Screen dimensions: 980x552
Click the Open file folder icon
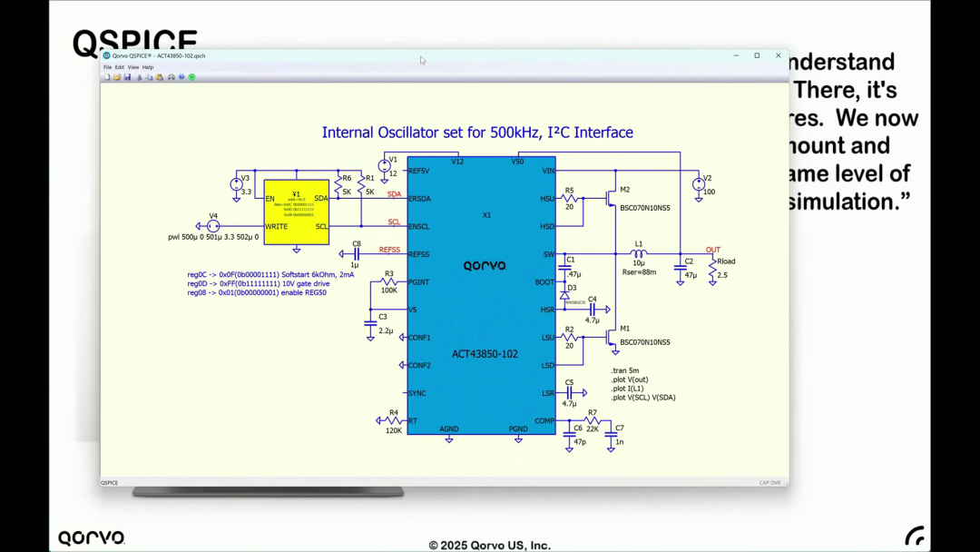coord(117,77)
